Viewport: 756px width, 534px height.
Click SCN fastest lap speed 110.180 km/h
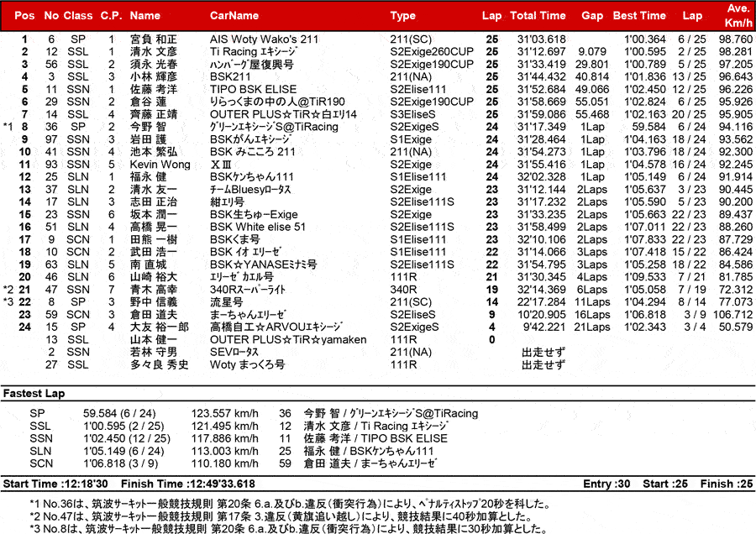[224, 463]
